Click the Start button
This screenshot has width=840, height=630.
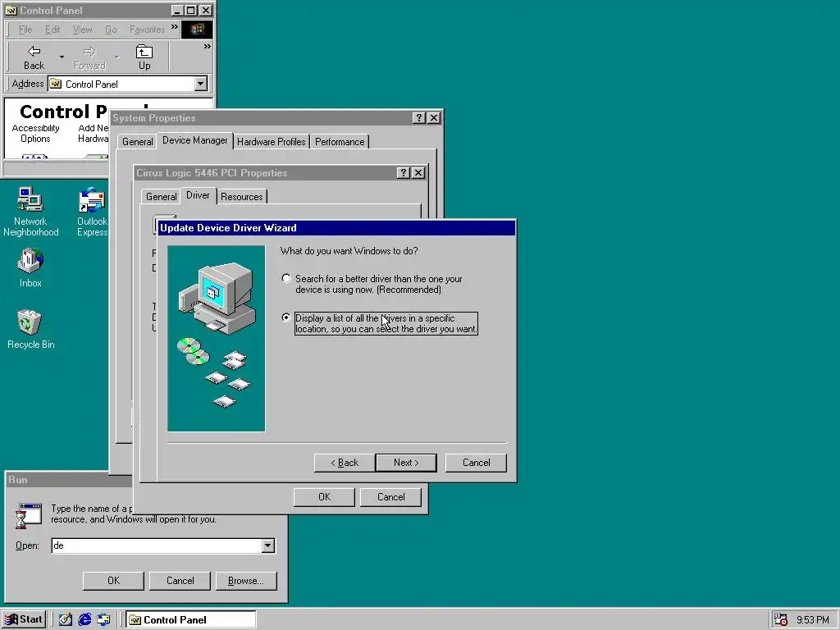click(x=24, y=620)
